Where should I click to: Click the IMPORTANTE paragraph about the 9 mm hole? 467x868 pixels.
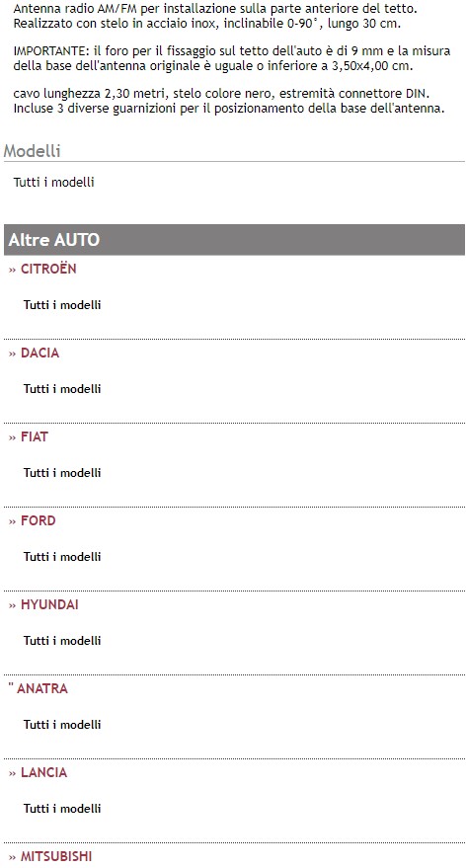[232, 58]
